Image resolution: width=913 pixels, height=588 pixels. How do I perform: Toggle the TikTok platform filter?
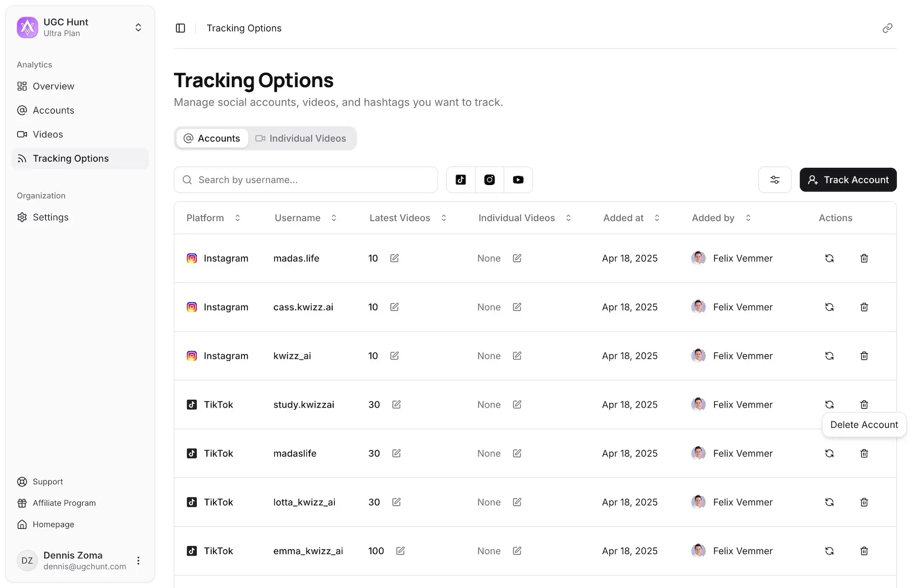pyautogui.click(x=461, y=180)
